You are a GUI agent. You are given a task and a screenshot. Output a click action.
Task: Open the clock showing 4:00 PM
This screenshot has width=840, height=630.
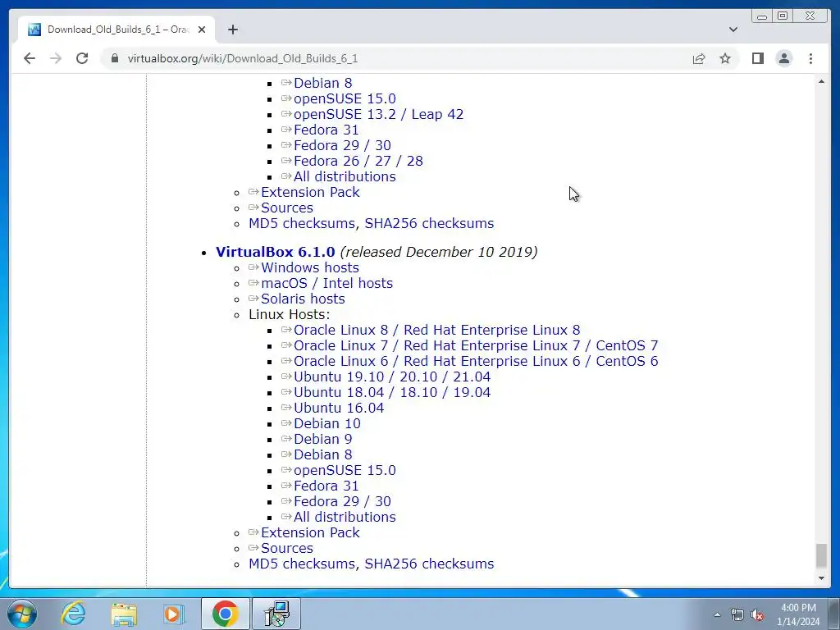tap(798, 614)
